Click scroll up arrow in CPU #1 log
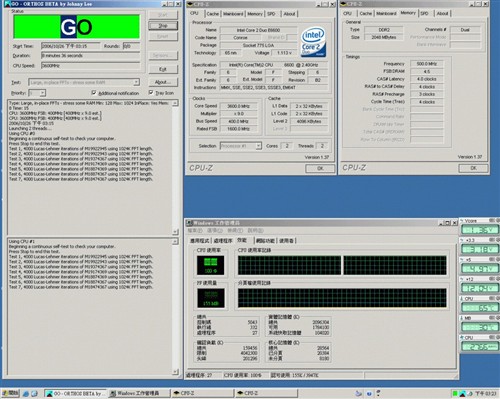500x399 pixels. [x=175, y=241]
